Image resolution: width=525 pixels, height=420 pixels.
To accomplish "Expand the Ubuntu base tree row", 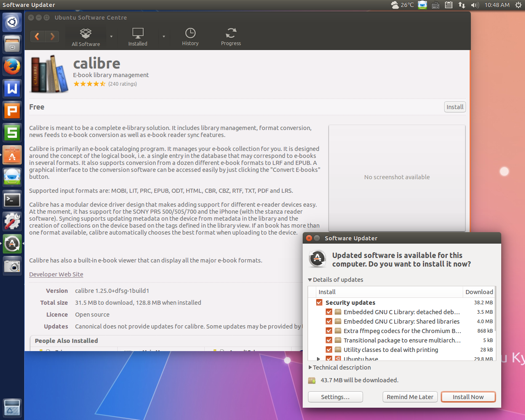I will (319, 359).
